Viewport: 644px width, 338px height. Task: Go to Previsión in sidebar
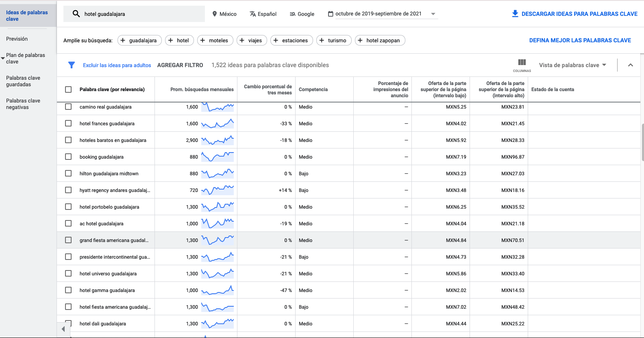(17, 39)
